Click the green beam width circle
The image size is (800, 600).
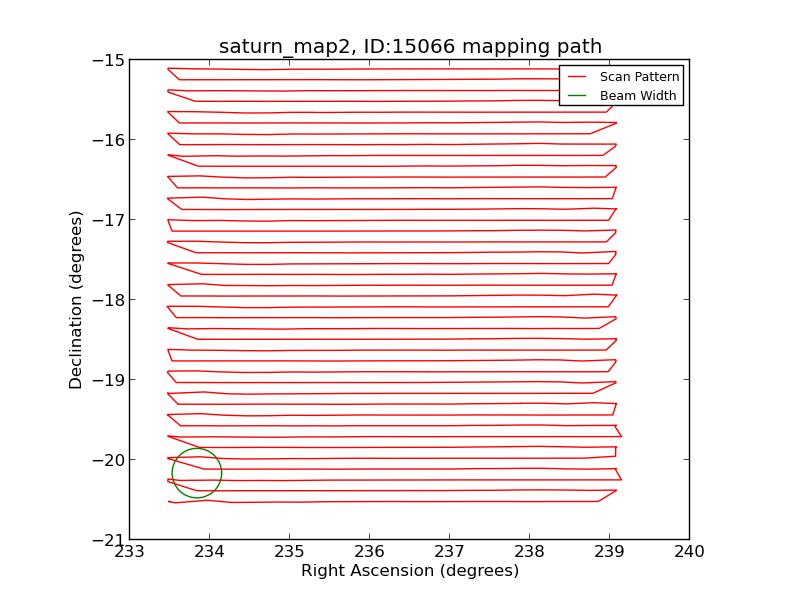(x=197, y=473)
